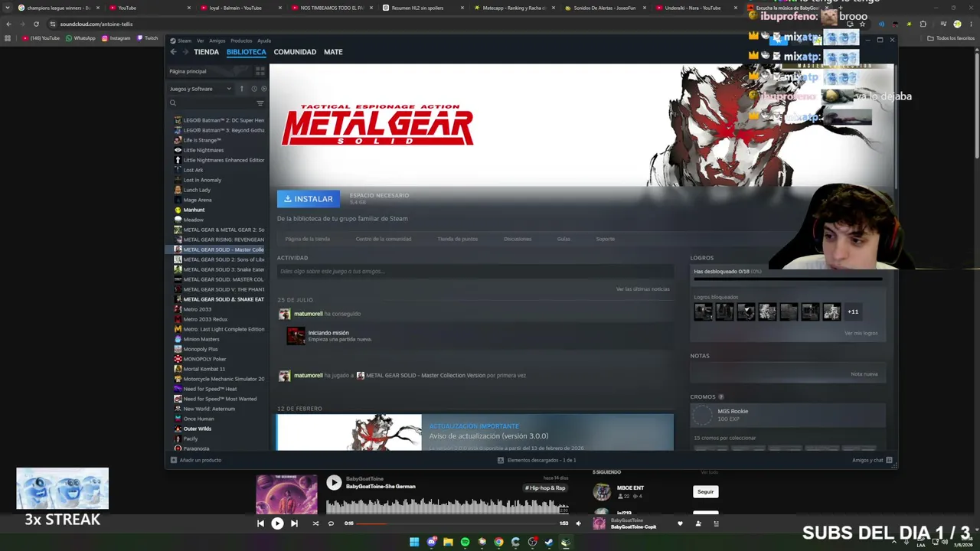Follow artist via player follow icon

coord(698,523)
